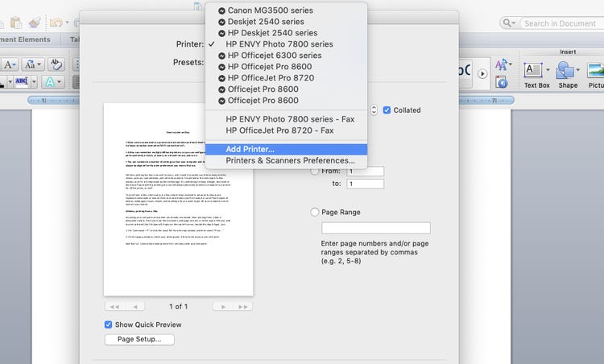Image resolution: width=604 pixels, height=364 pixels.
Task: Switch to the Document Elements ribbon tab
Action: (x=25, y=39)
